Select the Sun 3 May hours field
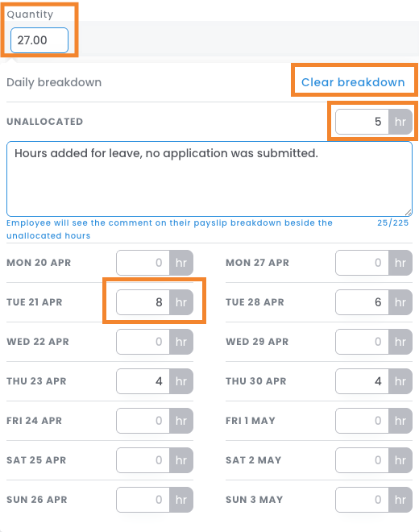419x532 pixels. pyautogui.click(x=362, y=500)
